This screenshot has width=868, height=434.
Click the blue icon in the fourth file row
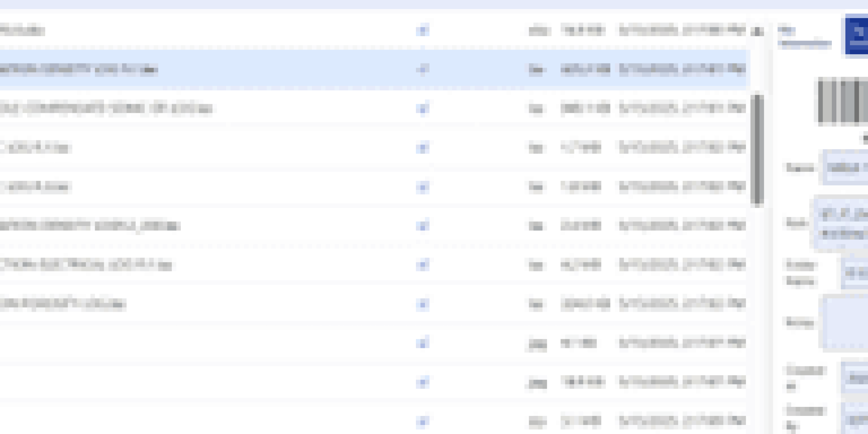click(x=423, y=148)
